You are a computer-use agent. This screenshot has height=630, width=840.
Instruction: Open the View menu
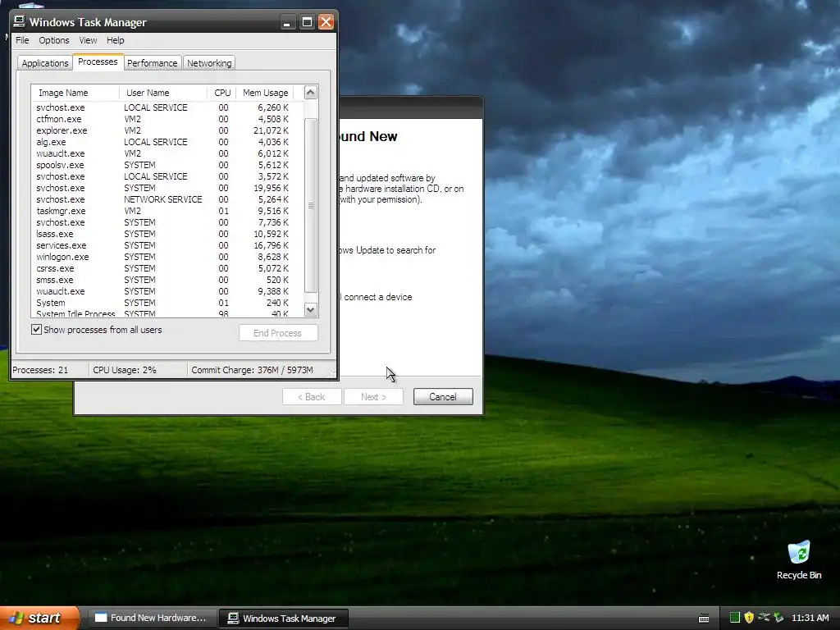tap(88, 40)
